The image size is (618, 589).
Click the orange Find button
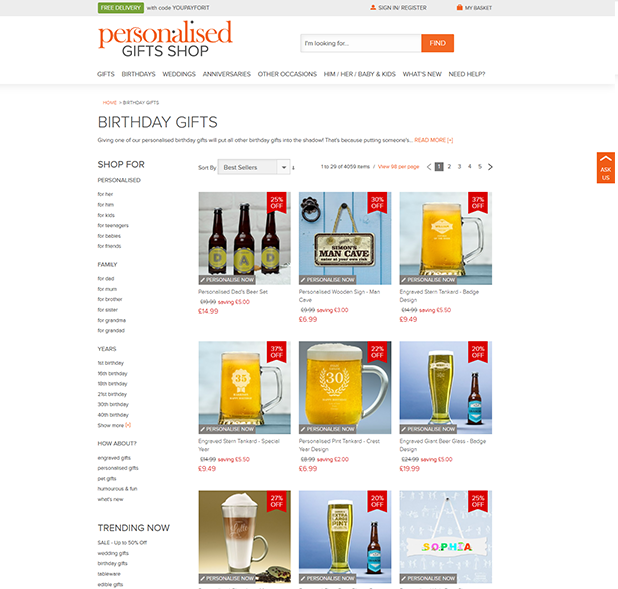[437, 43]
